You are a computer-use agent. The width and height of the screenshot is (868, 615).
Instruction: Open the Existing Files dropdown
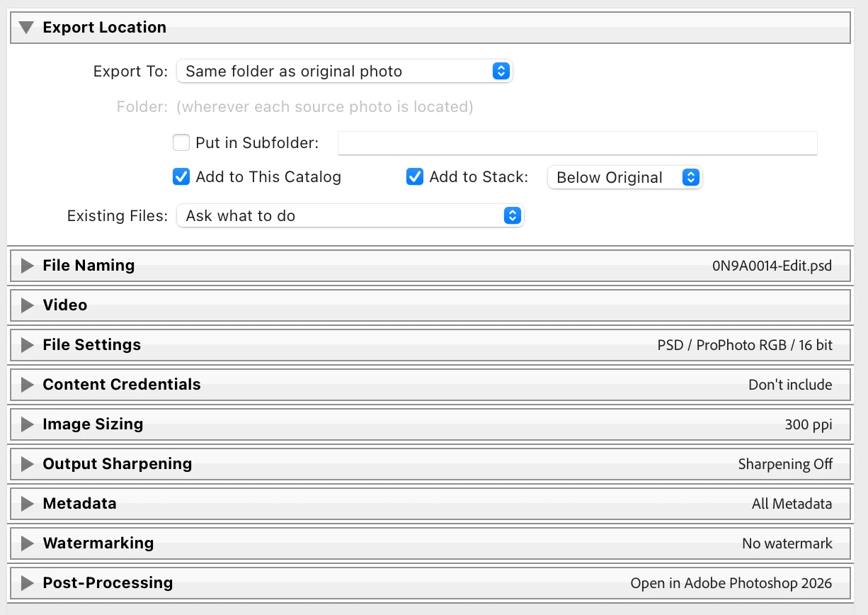click(x=350, y=216)
